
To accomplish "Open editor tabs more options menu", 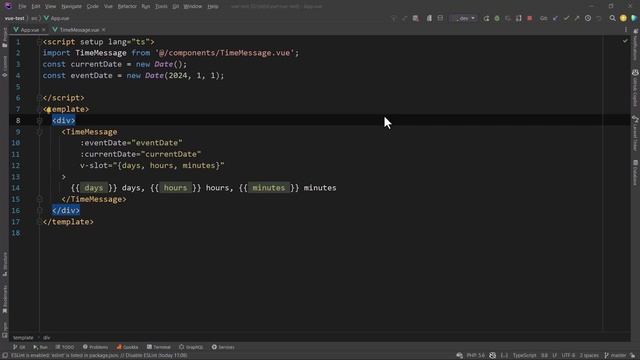I will tap(626, 30).
